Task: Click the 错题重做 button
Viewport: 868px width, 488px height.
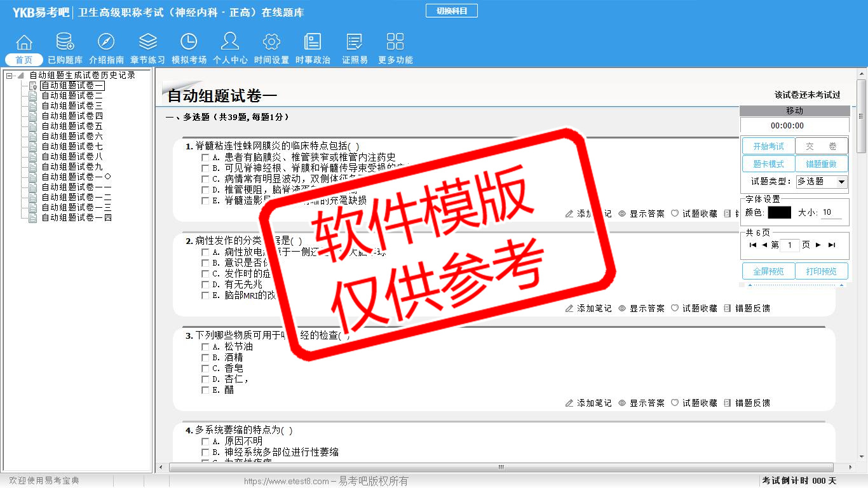Action: [x=822, y=164]
